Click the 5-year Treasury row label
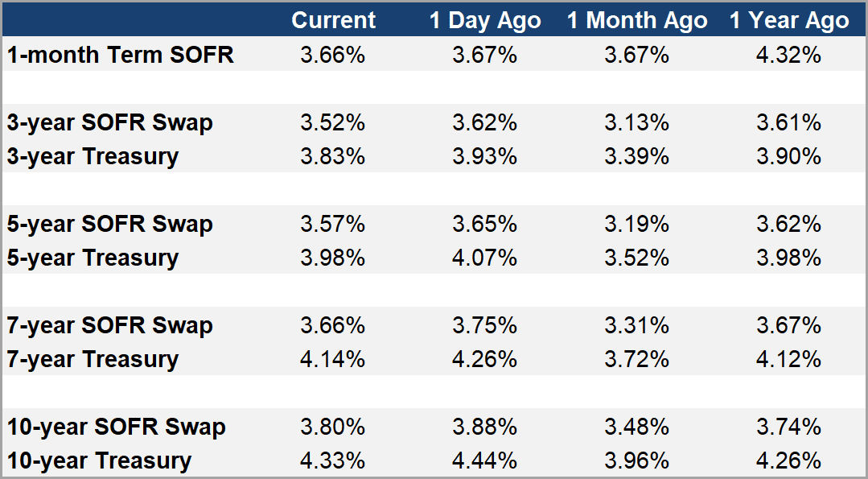The height and width of the screenshot is (479, 868). pos(93,258)
